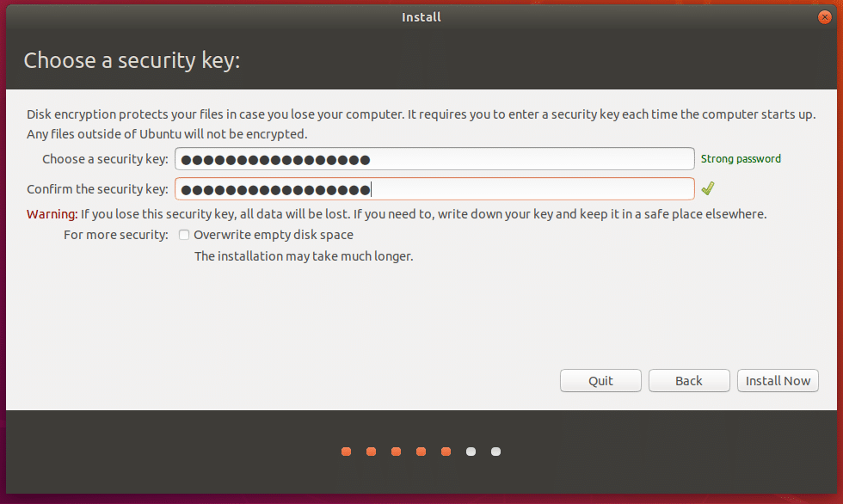The height and width of the screenshot is (504, 843).
Task: Click the 'Strong password' indicator text
Action: (x=741, y=159)
